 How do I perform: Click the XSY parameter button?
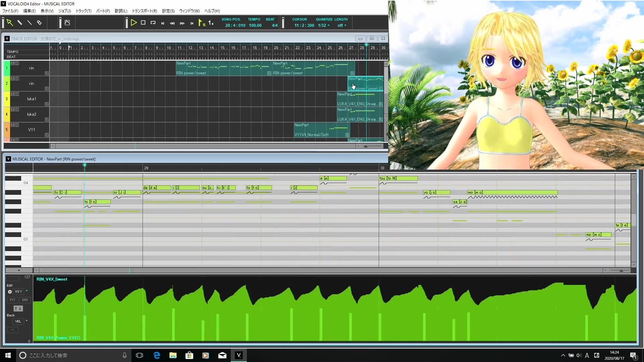pyautogui.click(x=18, y=292)
